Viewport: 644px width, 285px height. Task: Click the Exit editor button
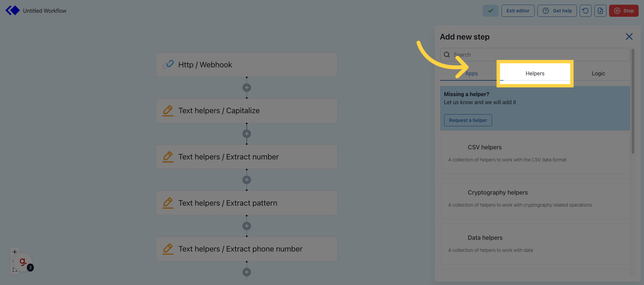pos(518,11)
